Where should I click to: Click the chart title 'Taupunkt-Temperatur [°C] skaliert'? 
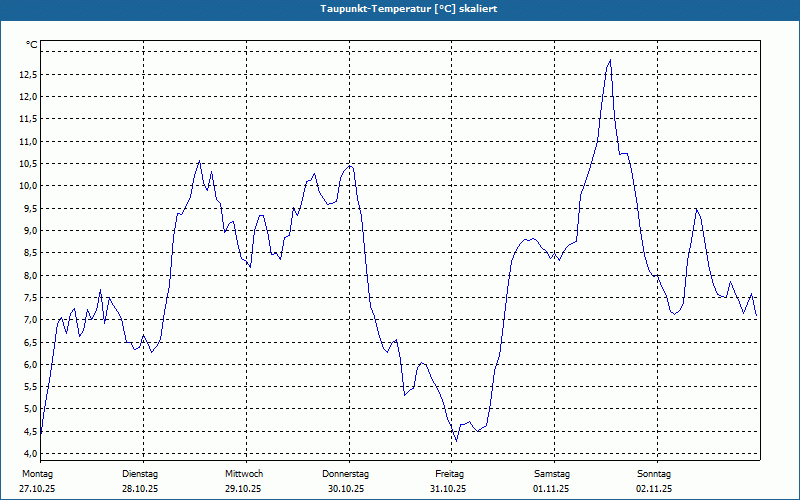[x=409, y=9]
